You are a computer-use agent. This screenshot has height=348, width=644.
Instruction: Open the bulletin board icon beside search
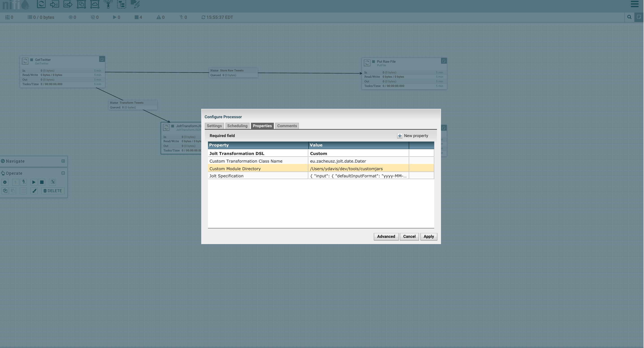point(639,17)
